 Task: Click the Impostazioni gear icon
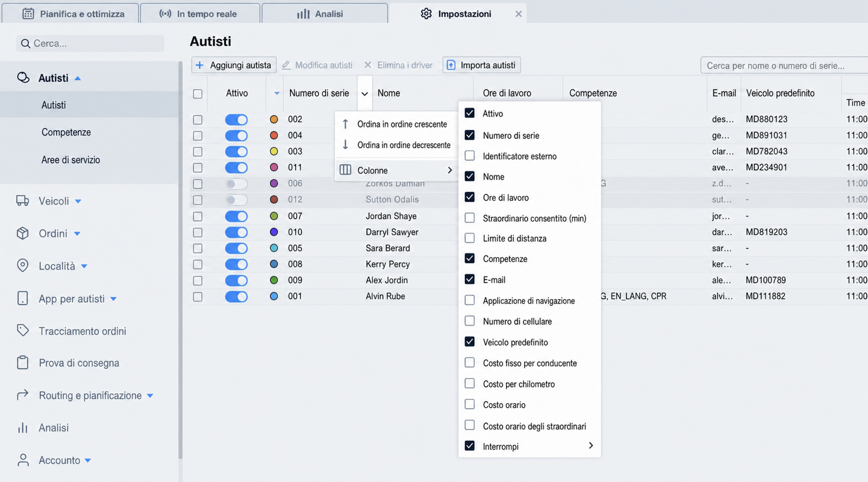tap(426, 14)
